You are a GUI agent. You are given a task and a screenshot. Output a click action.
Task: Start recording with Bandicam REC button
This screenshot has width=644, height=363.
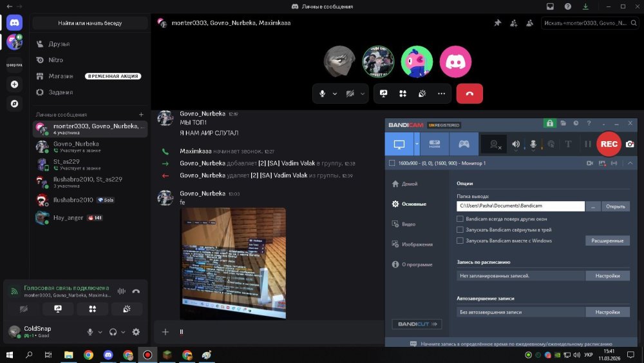[609, 144]
